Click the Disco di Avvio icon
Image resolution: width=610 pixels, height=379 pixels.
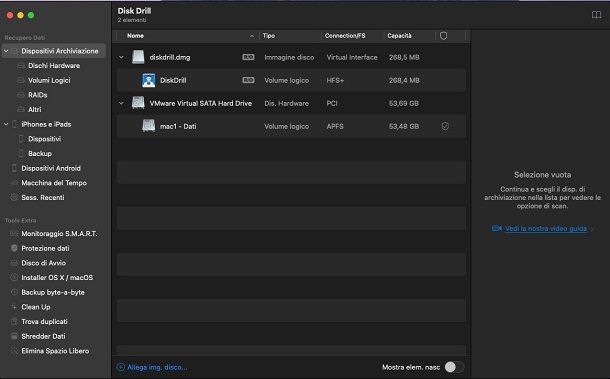click(x=14, y=263)
